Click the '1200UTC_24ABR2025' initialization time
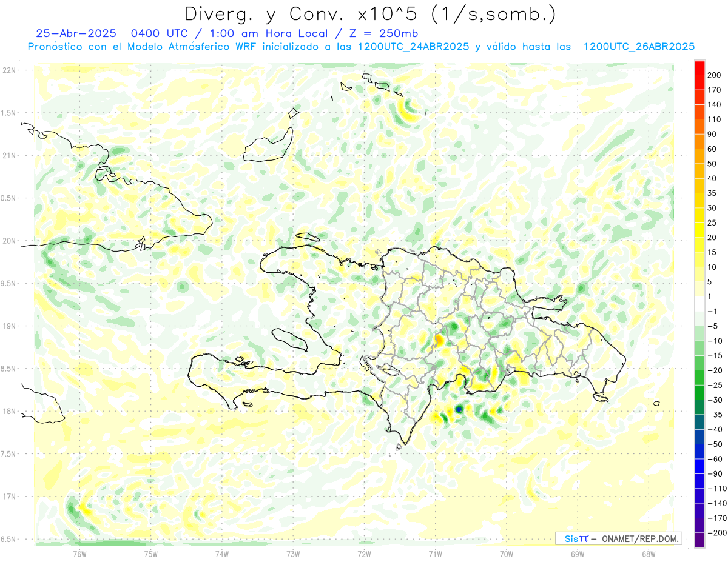Image resolution: width=728 pixels, height=562 pixels. coord(414,47)
